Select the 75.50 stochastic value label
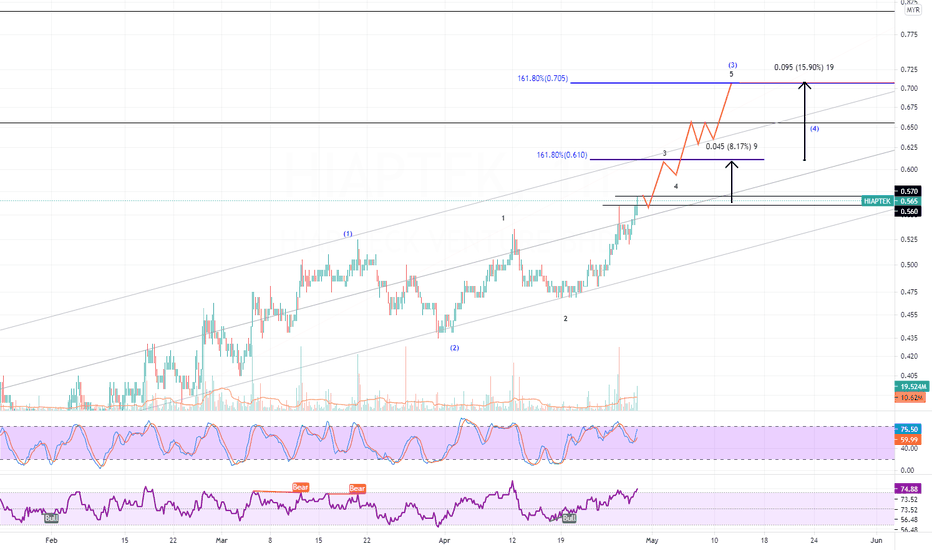 909,429
